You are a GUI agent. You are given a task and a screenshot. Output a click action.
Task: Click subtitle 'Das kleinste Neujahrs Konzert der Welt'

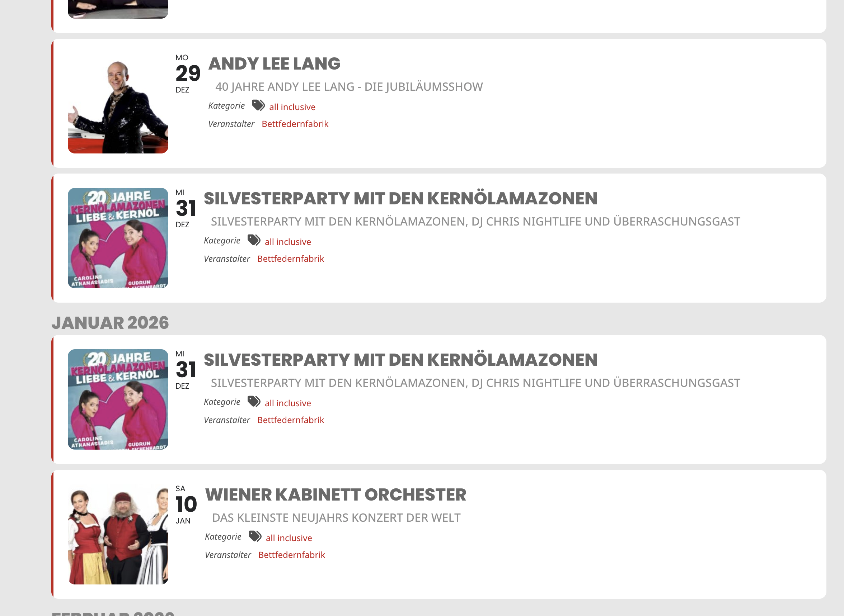(x=336, y=517)
